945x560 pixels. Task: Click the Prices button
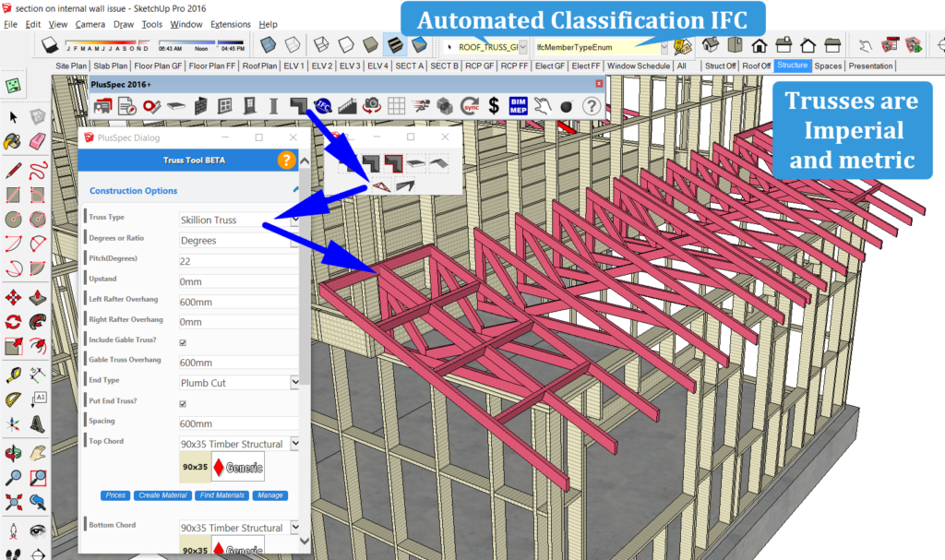(115, 495)
